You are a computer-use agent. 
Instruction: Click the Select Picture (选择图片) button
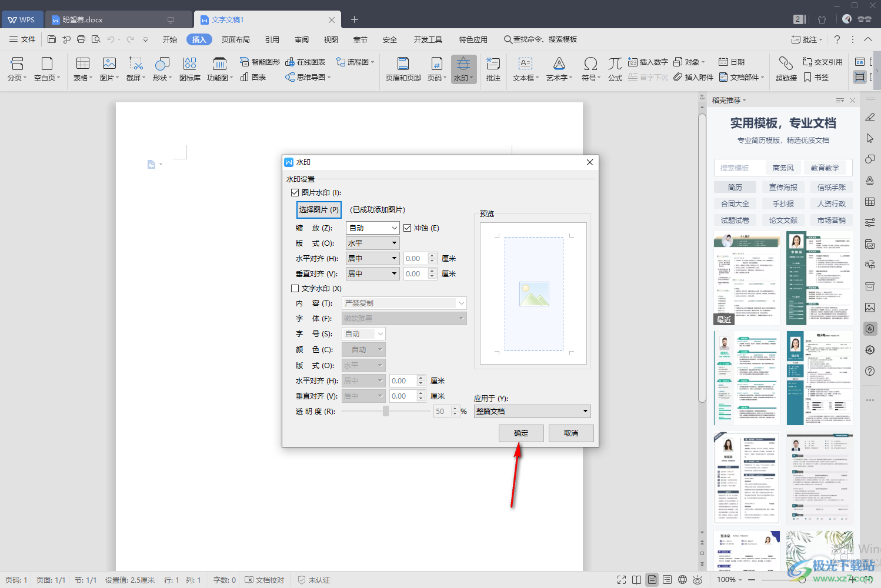(319, 209)
